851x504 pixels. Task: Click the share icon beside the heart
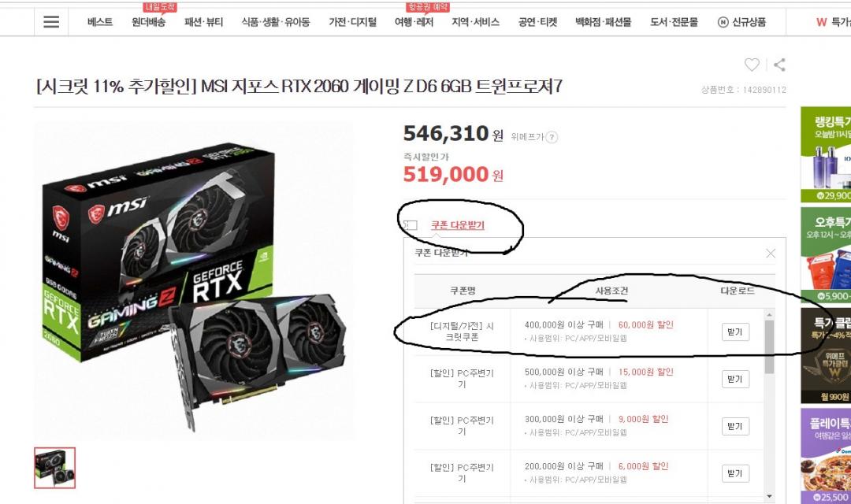[779, 65]
